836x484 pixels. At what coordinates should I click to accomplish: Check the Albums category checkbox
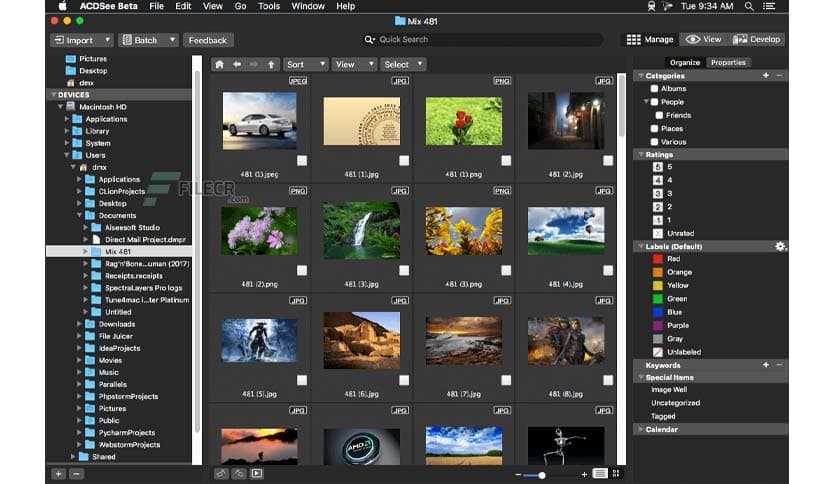tap(654, 89)
